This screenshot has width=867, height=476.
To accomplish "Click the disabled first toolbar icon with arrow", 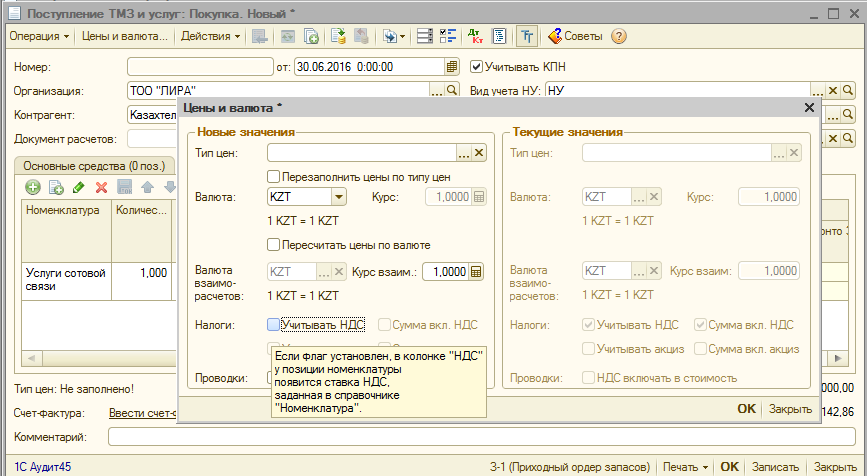I will coord(259,36).
